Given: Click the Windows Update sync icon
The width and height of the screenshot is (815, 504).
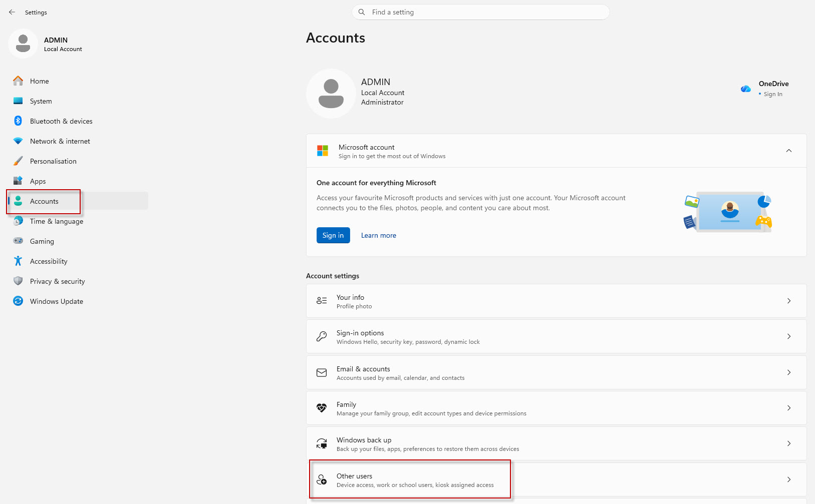Looking at the screenshot, I should [18, 301].
